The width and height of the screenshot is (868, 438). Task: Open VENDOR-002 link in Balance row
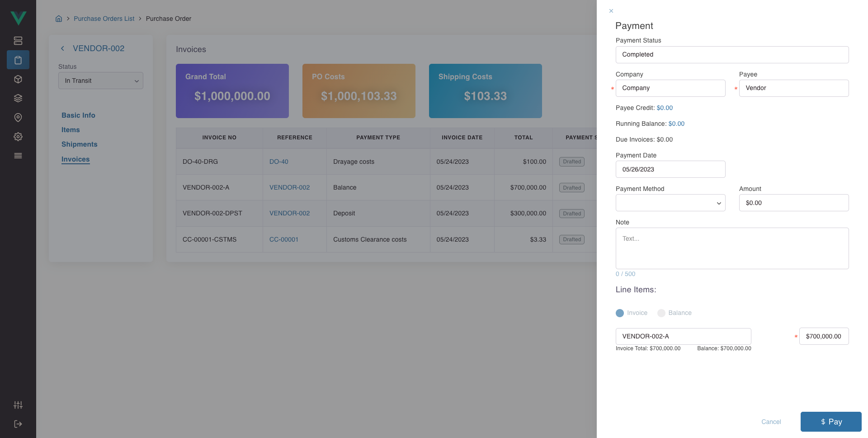(290, 187)
